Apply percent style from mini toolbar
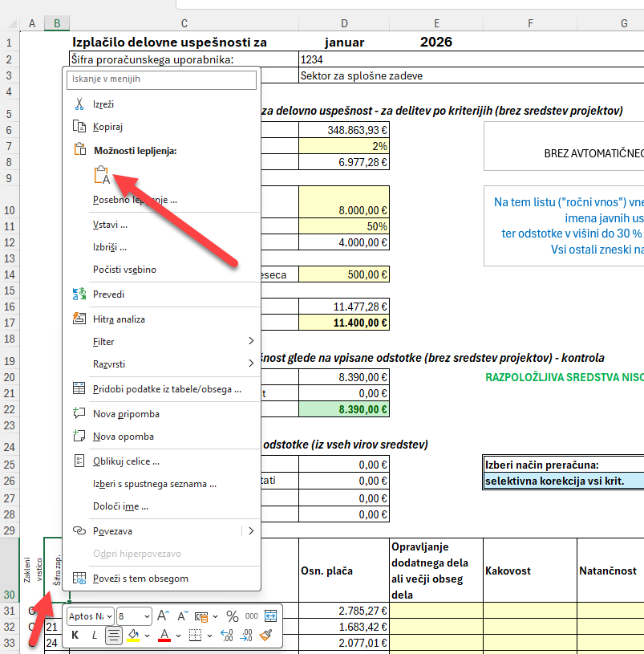The height and width of the screenshot is (654, 644). [232, 616]
